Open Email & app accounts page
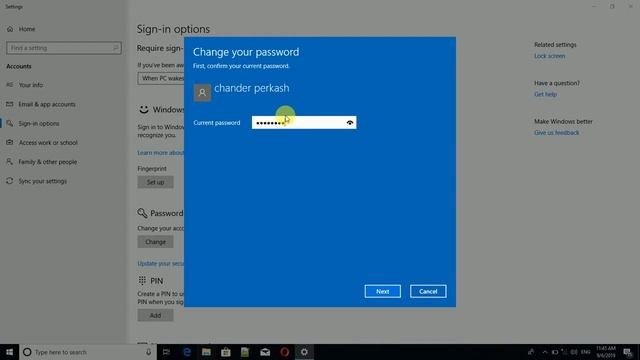 (x=47, y=104)
